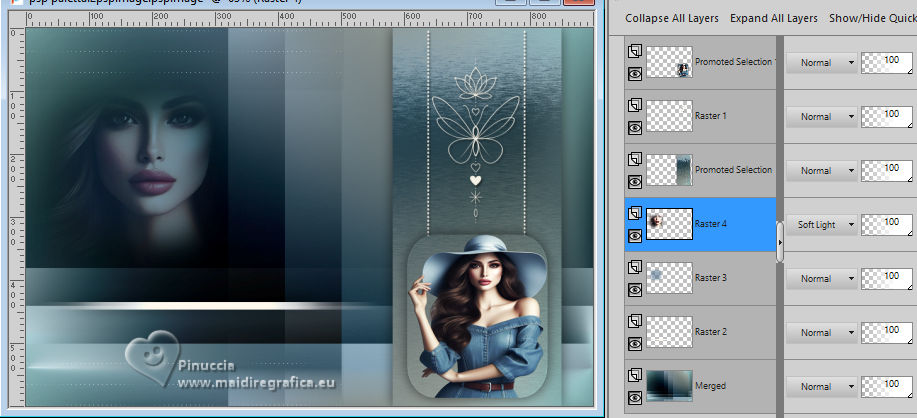Select the 'Raster 4' layer name
Screen dimensions: 917x418
tap(711, 224)
